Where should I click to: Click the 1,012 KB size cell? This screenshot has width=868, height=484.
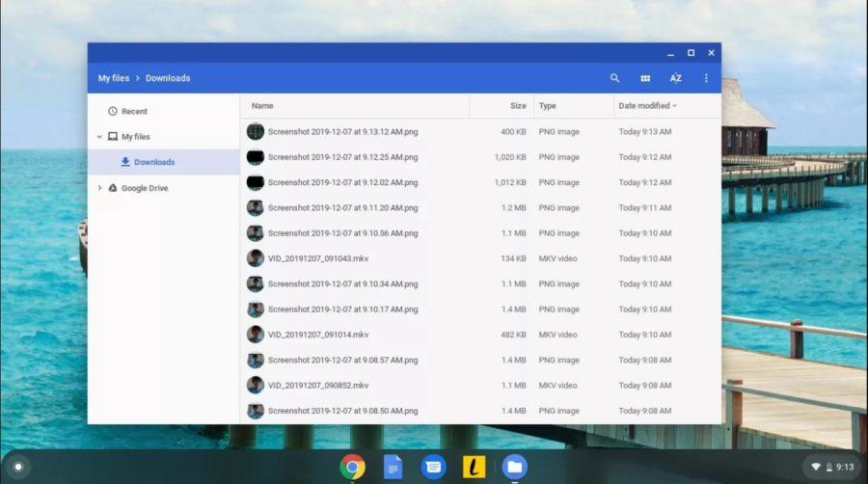coord(510,182)
